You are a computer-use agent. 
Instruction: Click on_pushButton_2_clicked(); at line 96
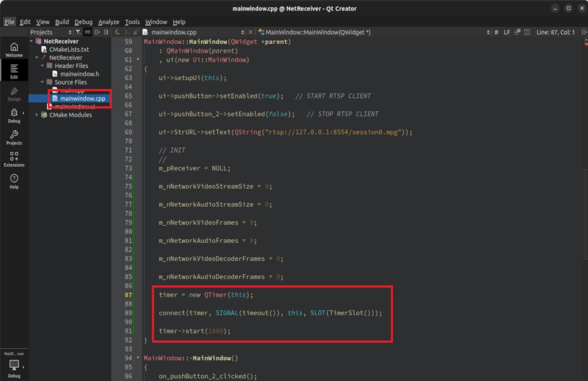(x=208, y=376)
